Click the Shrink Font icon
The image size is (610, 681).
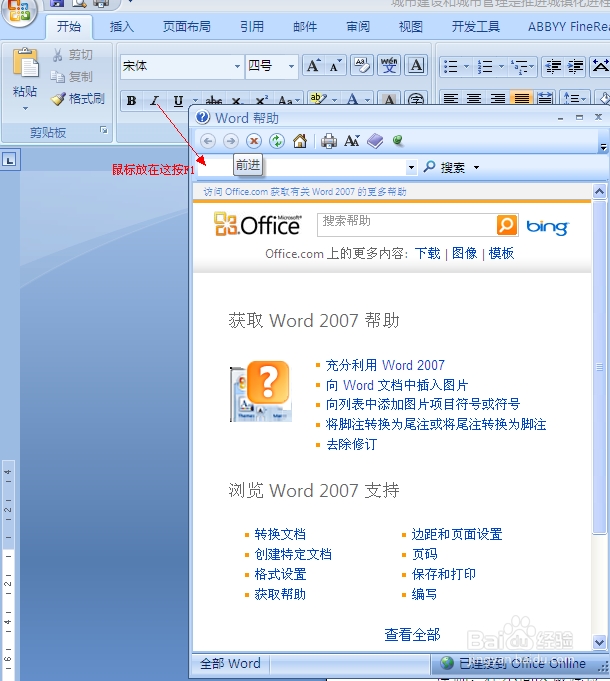tap(335, 66)
